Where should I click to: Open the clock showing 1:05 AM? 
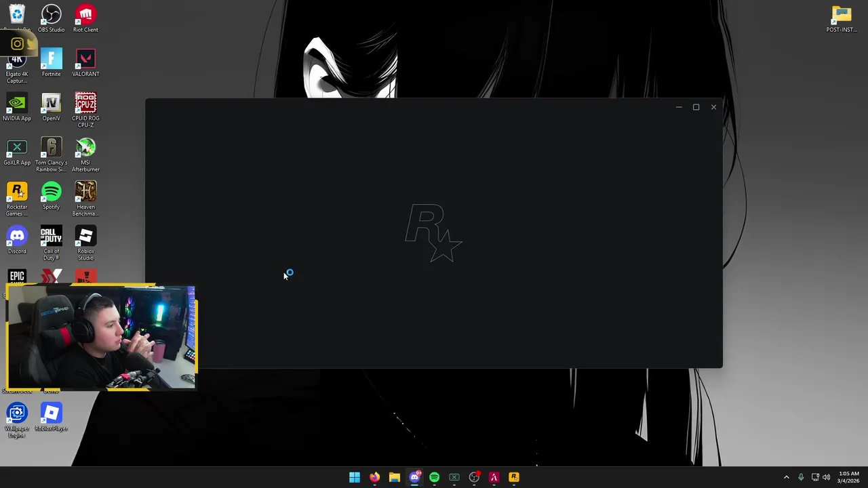[848, 477]
